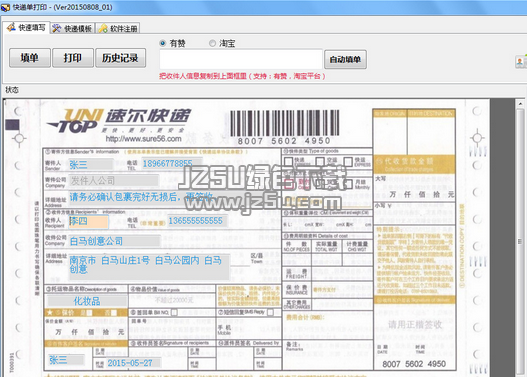Click the app icon in title bar
Viewport: 527px width, 377px height.
[5, 7]
